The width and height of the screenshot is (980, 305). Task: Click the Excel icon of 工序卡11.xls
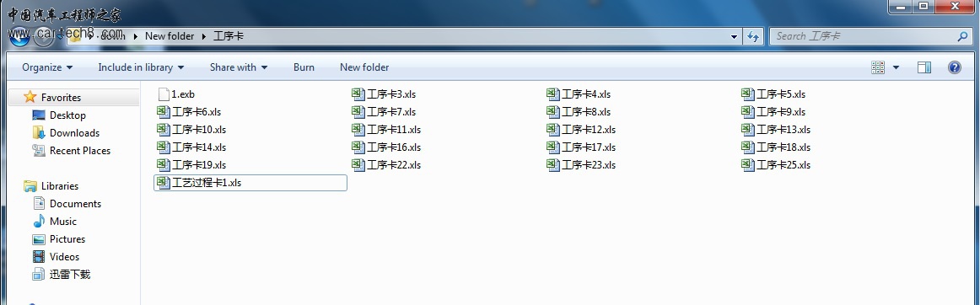coord(358,130)
